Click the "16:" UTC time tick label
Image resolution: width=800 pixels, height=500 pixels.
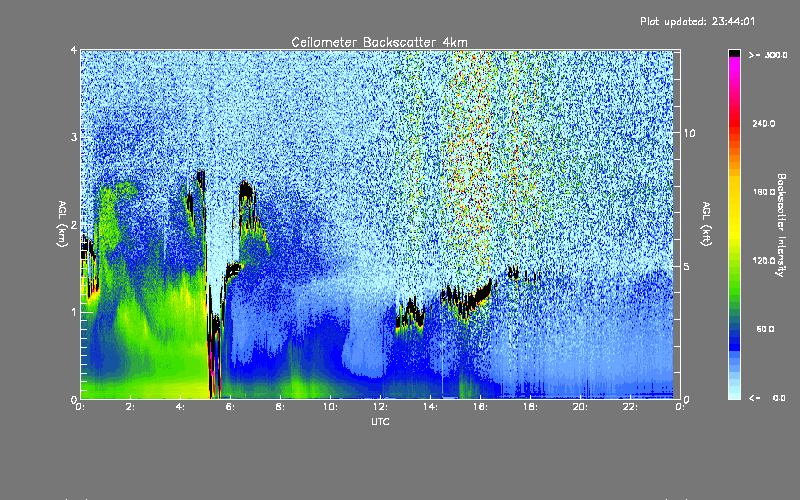(x=480, y=407)
